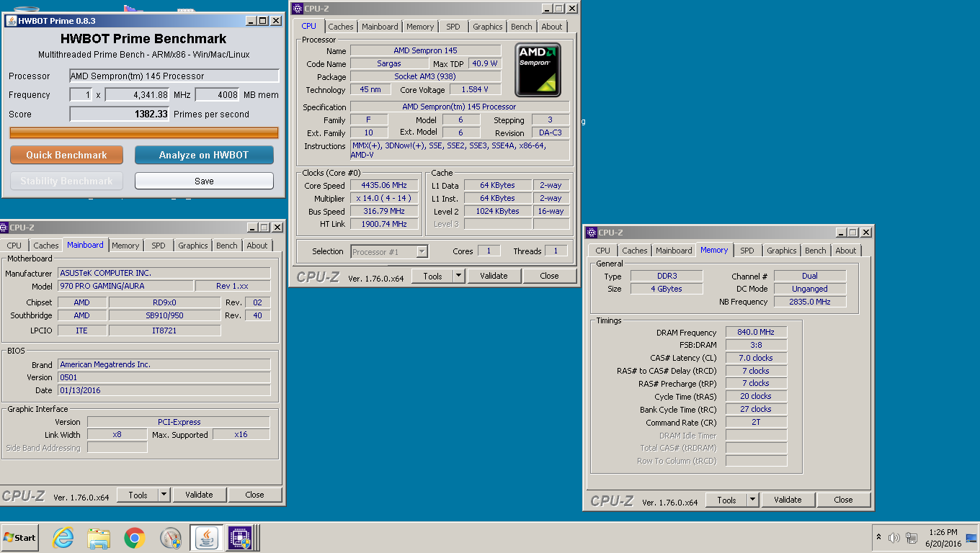The width and height of the screenshot is (980, 553).
Task: Click the Memory CPU-Z window title icon
Action: click(592, 233)
